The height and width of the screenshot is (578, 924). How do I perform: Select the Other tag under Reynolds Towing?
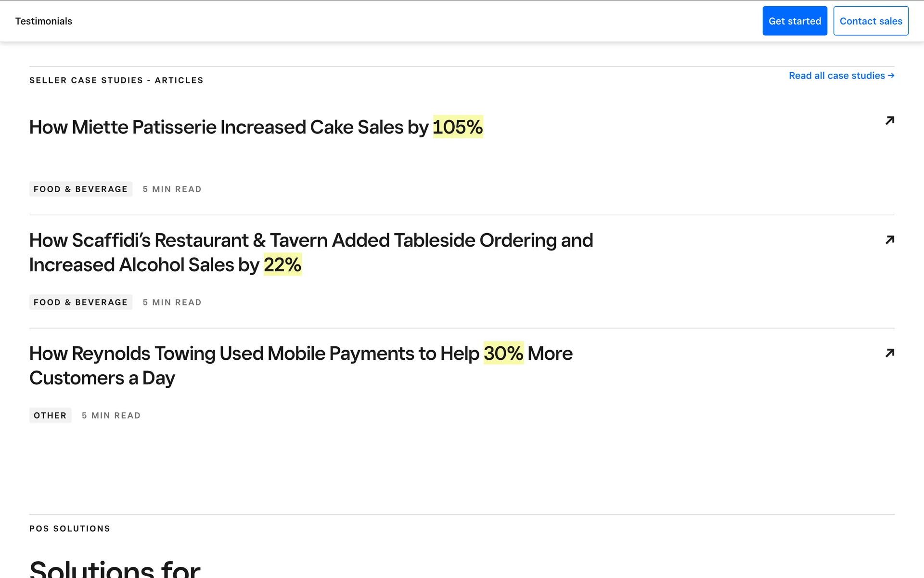pos(50,416)
